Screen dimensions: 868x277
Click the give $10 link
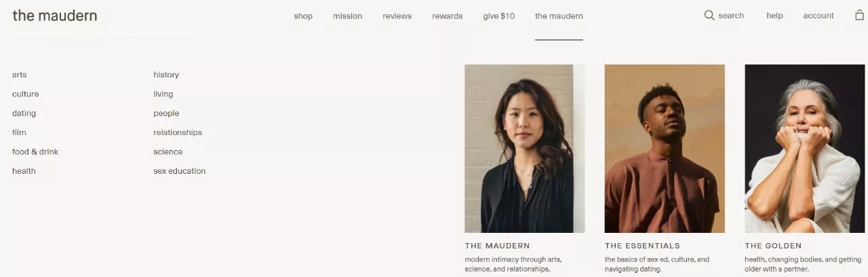pyautogui.click(x=498, y=16)
